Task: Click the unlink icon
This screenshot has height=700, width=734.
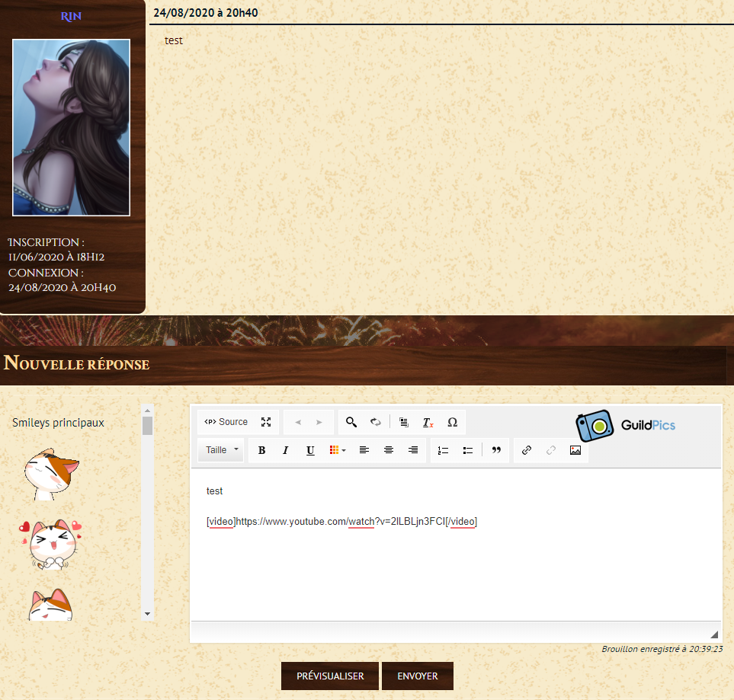Action: pos(551,450)
